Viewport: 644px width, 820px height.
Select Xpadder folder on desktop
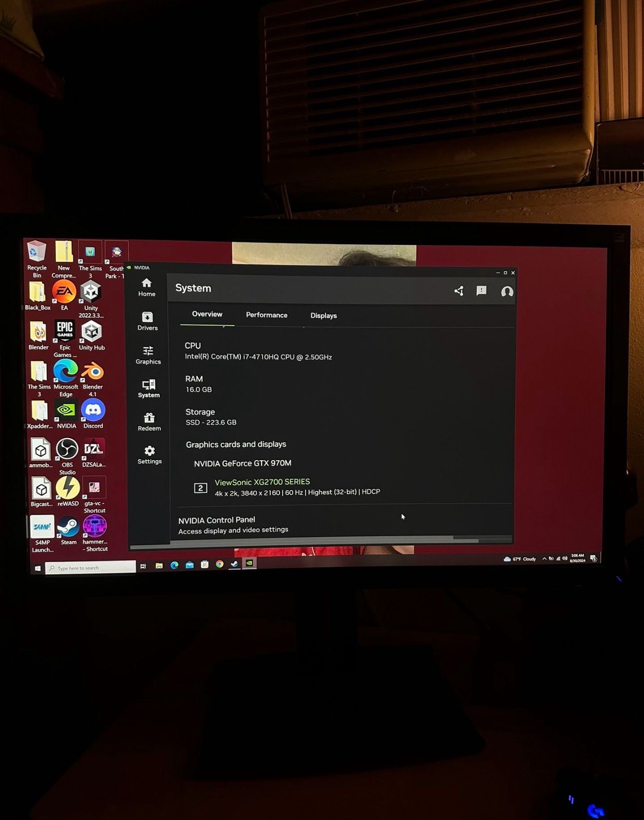(x=39, y=415)
